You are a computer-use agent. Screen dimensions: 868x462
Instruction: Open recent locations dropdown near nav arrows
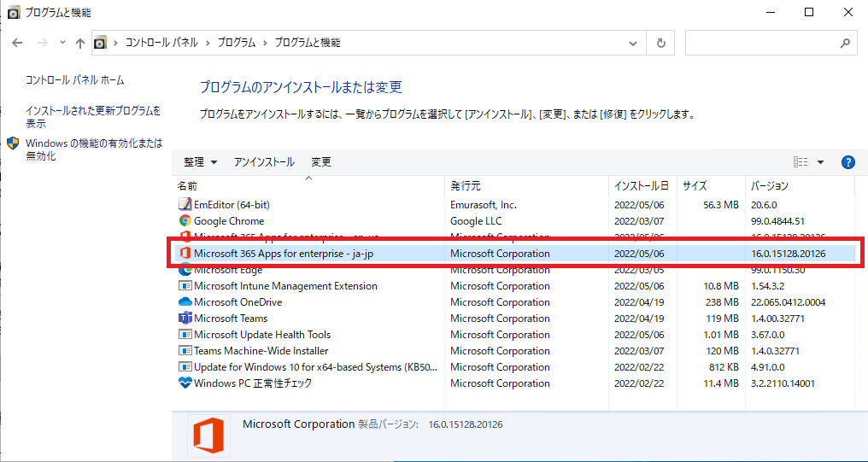click(62, 43)
